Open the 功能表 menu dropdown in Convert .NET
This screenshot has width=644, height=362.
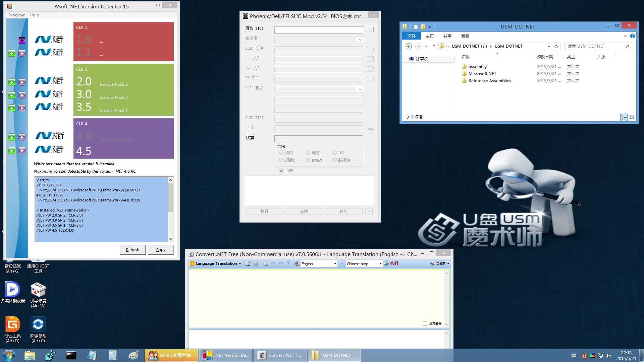click(x=440, y=264)
